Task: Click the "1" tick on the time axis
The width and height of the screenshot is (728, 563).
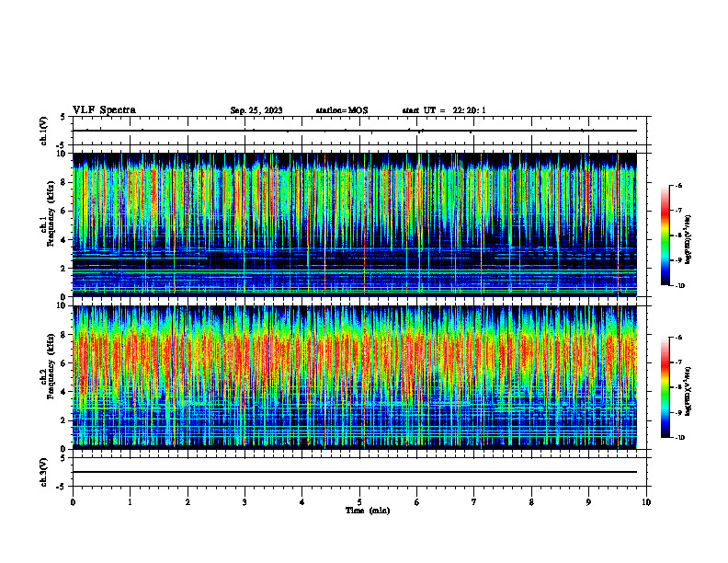Action: (130, 502)
